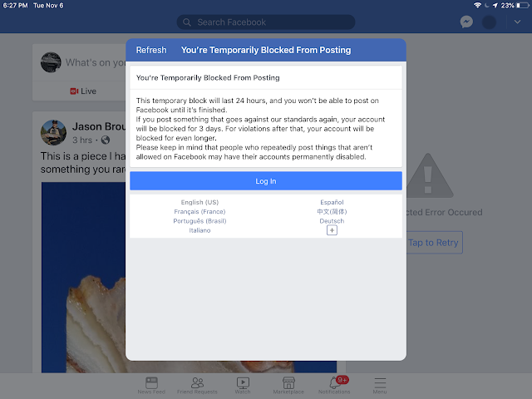Open Messenger from the top bar

[466, 22]
